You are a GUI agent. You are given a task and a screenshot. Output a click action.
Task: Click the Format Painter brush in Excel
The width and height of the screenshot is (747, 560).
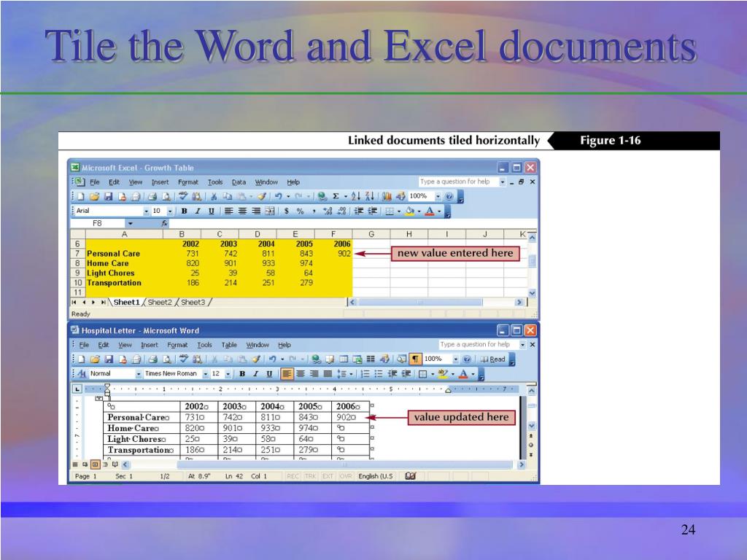pyautogui.click(x=262, y=196)
